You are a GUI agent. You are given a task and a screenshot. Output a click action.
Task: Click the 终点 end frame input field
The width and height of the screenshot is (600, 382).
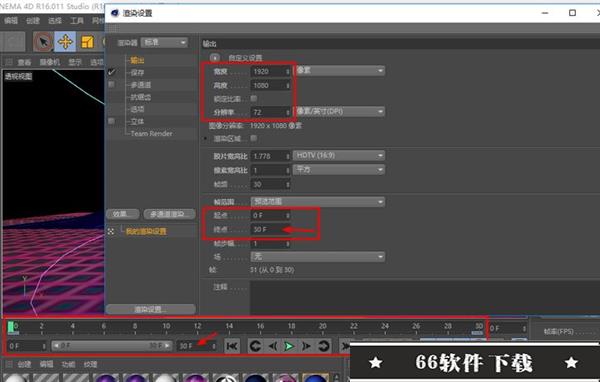(x=271, y=229)
